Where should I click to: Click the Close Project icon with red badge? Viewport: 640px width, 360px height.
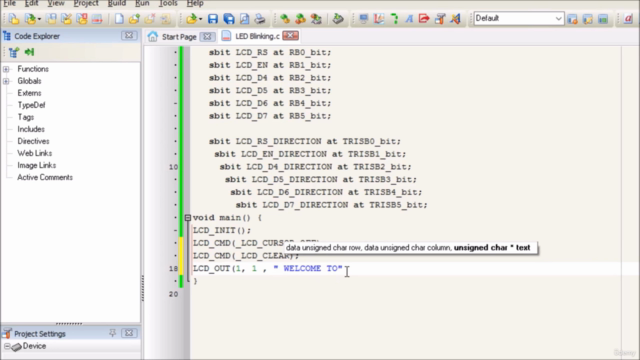[82, 19]
